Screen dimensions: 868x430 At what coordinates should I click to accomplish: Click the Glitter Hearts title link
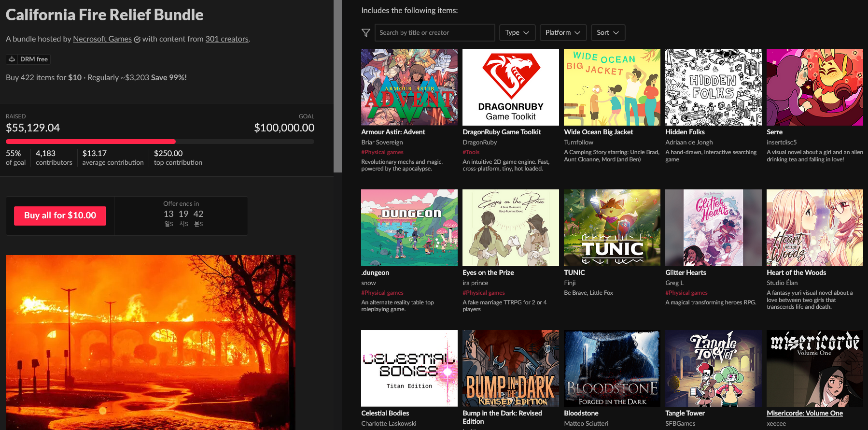pos(686,272)
